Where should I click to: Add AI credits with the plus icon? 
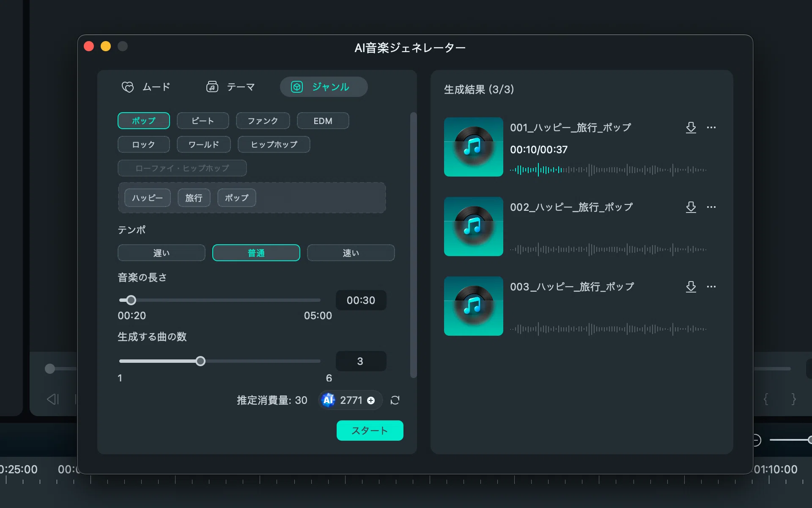371,400
